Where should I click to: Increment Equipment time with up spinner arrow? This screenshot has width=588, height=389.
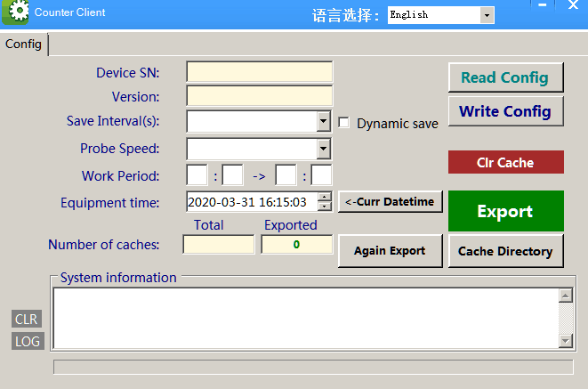tap(325, 198)
